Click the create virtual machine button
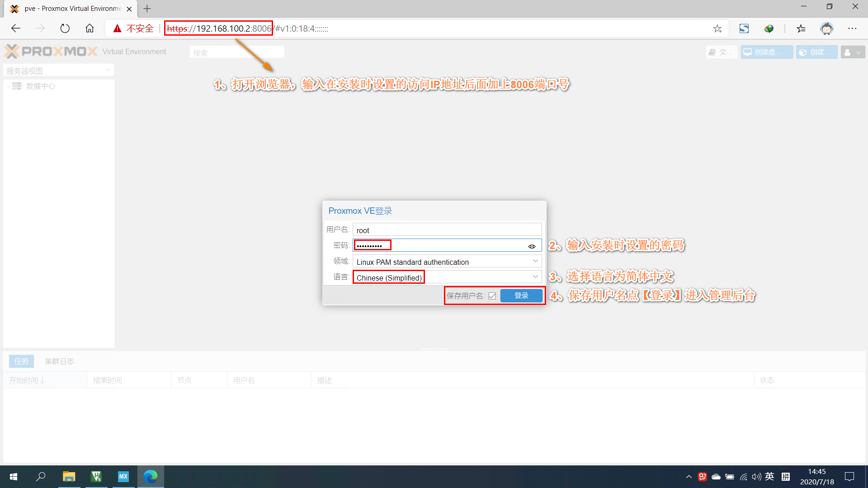 click(x=767, y=52)
